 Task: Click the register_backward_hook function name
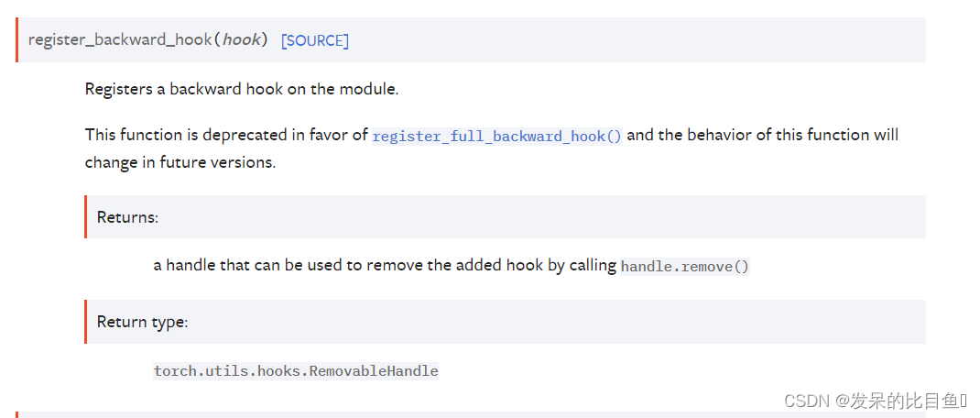pyautogui.click(x=120, y=40)
